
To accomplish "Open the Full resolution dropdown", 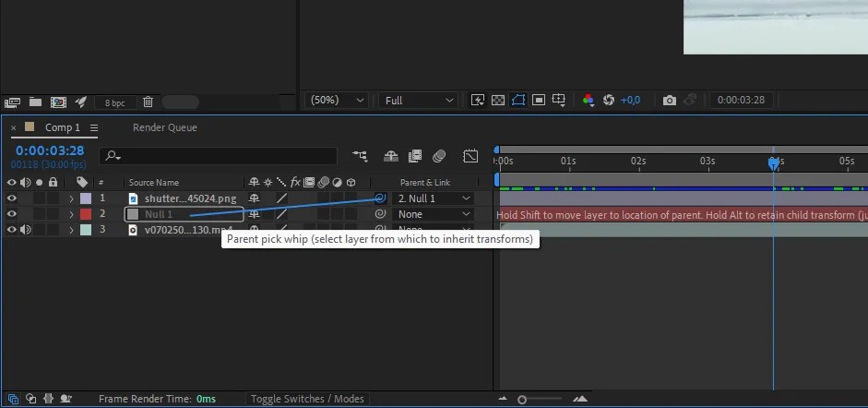I will click(418, 101).
